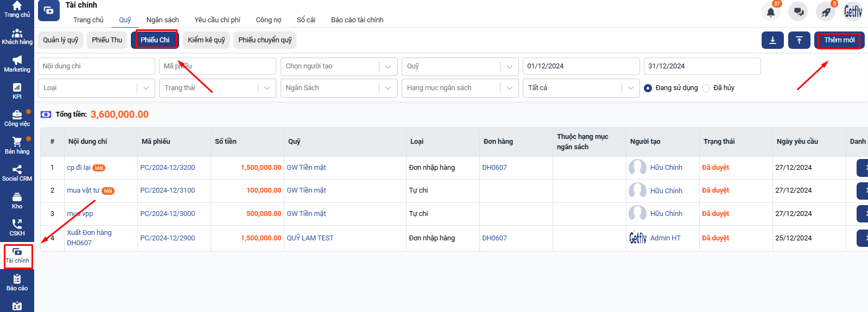Screen dimensions: 868x312
Task: Click the Nội dung chi search field
Action: click(96, 66)
